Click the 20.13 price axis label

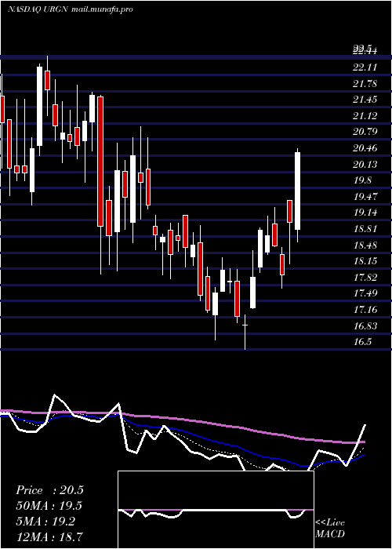365,164
